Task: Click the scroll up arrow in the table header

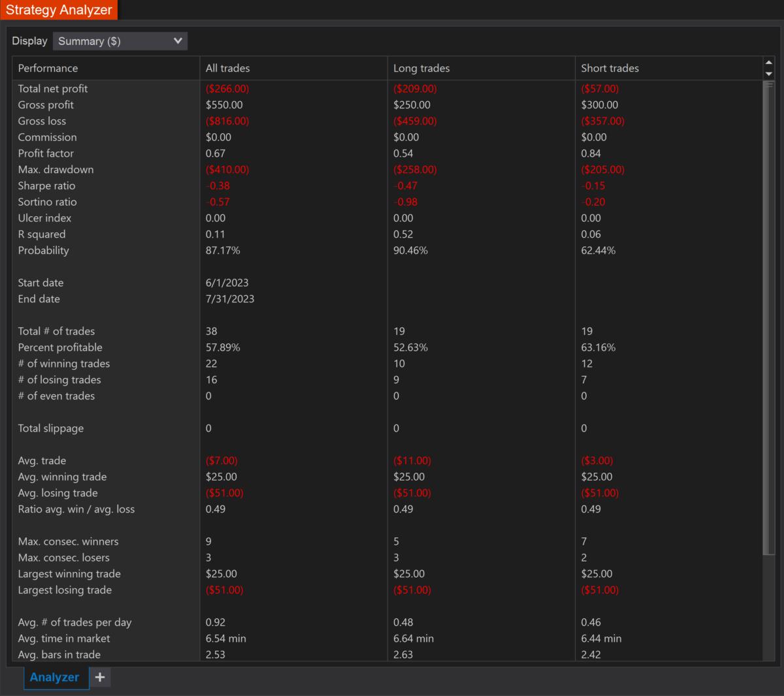Action: point(769,63)
